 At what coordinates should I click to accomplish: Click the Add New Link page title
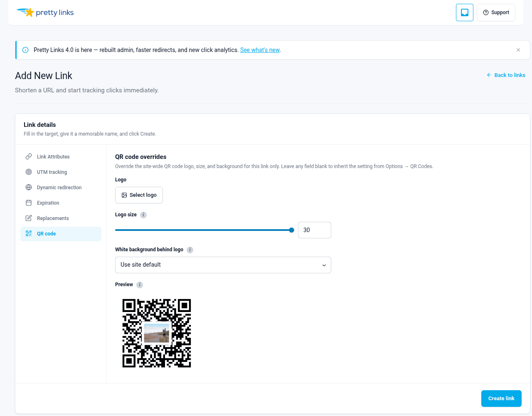click(44, 76)
